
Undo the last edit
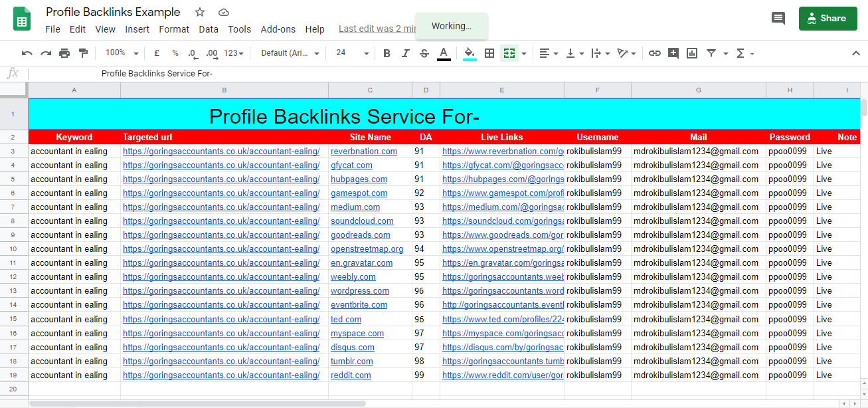(27, 53)
